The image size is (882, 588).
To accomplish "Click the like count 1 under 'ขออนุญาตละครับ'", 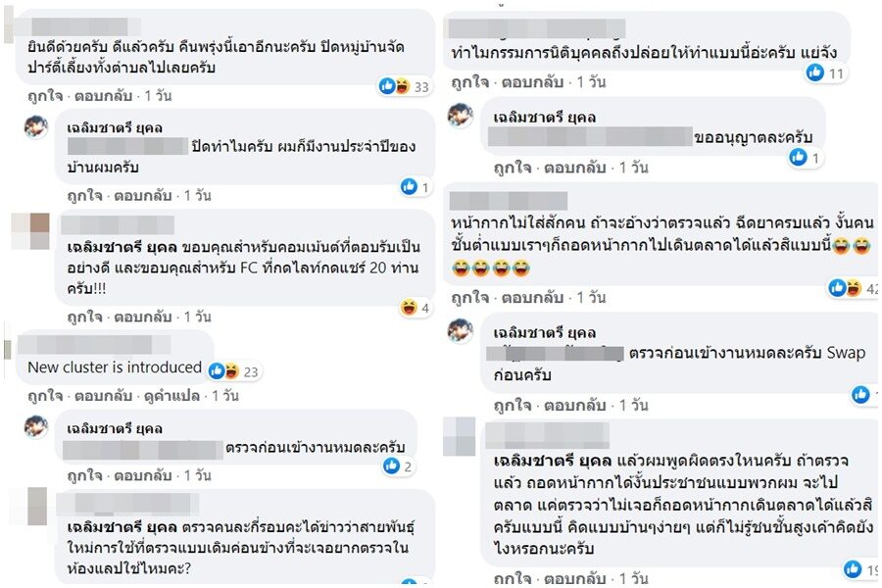I will (805, 158).
